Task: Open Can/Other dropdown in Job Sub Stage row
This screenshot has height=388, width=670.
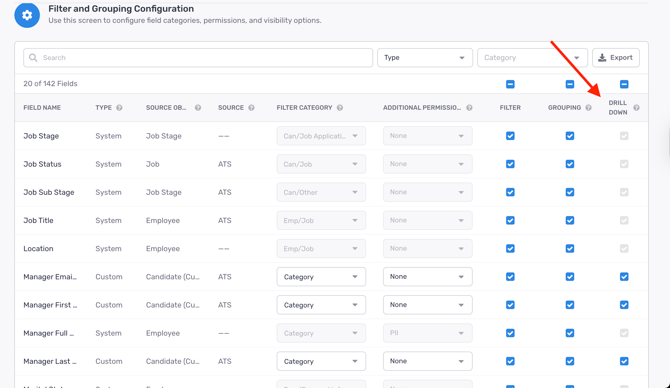Action: [321, 192]
